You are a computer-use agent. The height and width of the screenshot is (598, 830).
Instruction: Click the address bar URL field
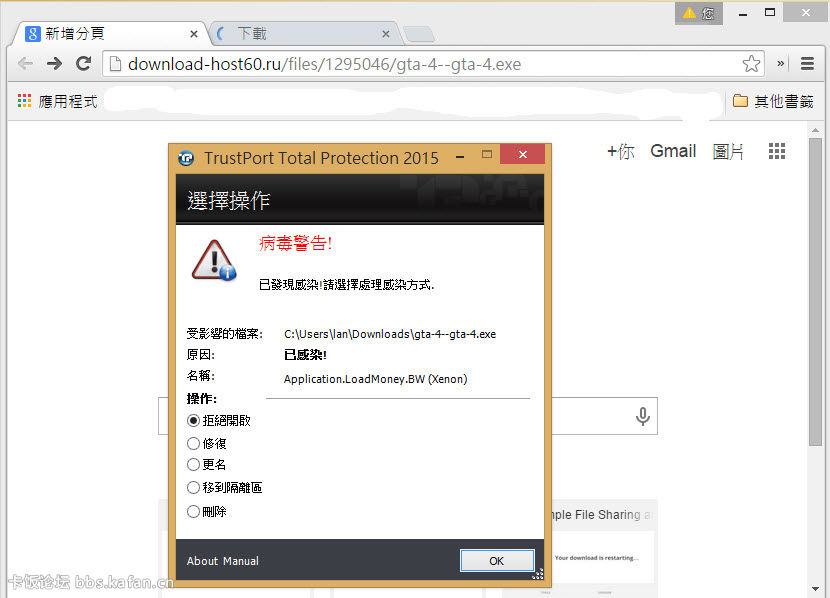point(433,64)
